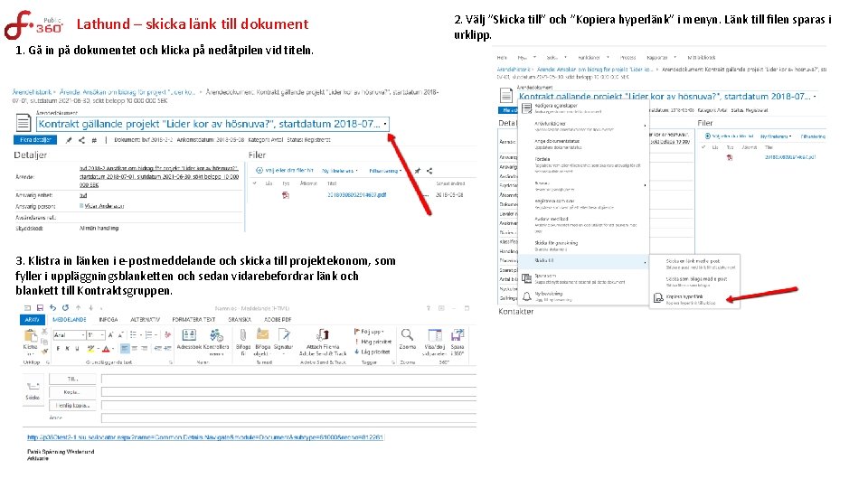Click the Attach File via Adobe Send & Track icon
Image resolution: width=868 pixels, height=488 pixels.
coord(323,334)
